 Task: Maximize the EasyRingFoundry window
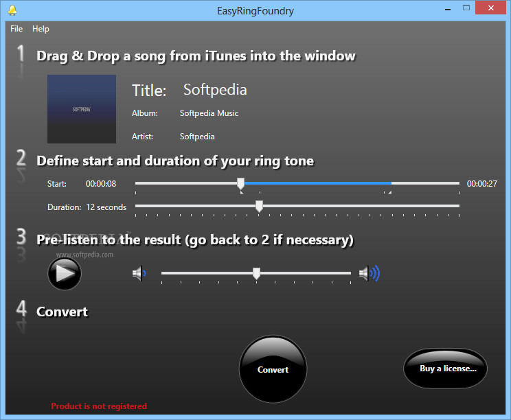coord(466,8)
